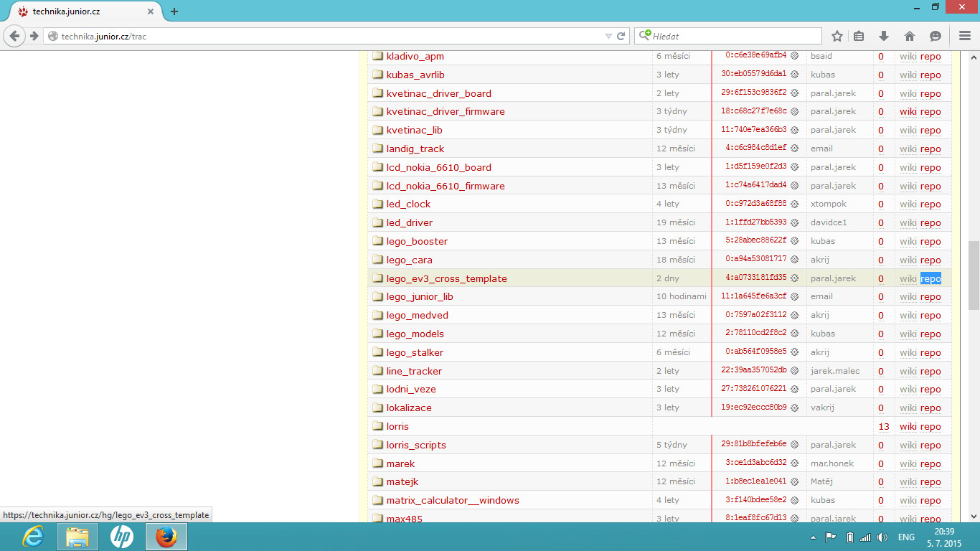The height and width of the screenshot is (551, 980).
Task: Click the page vertical scrollbar thumb
Action: point(974,275)
